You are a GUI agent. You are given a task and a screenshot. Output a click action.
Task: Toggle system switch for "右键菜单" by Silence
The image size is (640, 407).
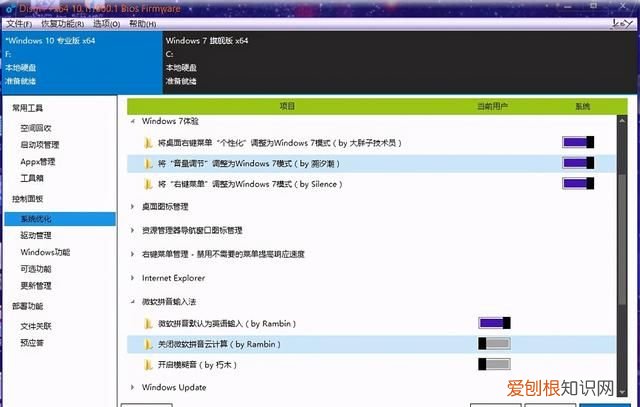[578, 183]
